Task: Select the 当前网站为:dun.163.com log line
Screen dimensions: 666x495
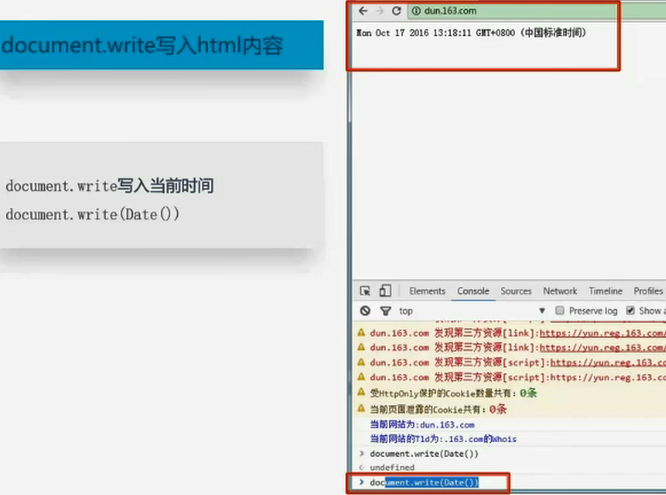Action: [422, 424]
